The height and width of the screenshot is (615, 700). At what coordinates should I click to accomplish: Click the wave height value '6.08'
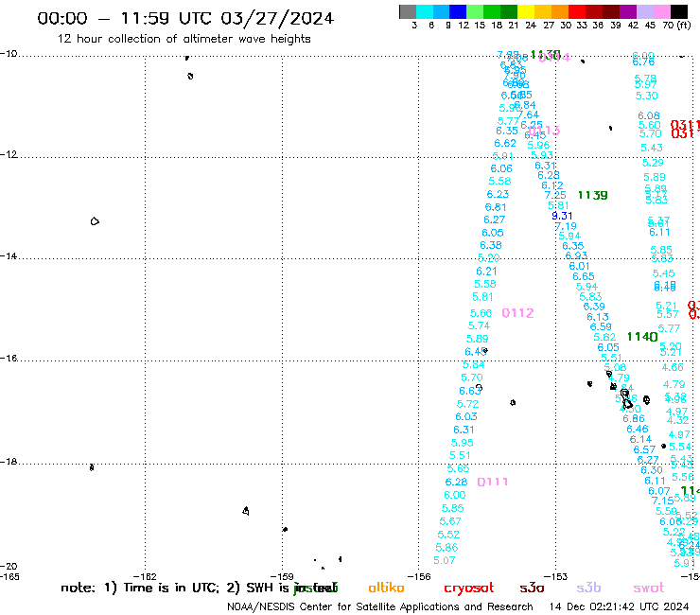649,116
